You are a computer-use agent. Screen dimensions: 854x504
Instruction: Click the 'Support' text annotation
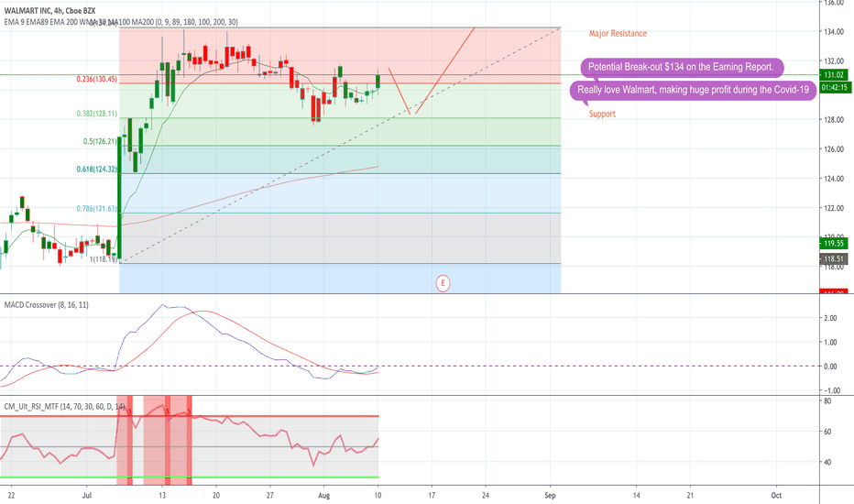602,114
